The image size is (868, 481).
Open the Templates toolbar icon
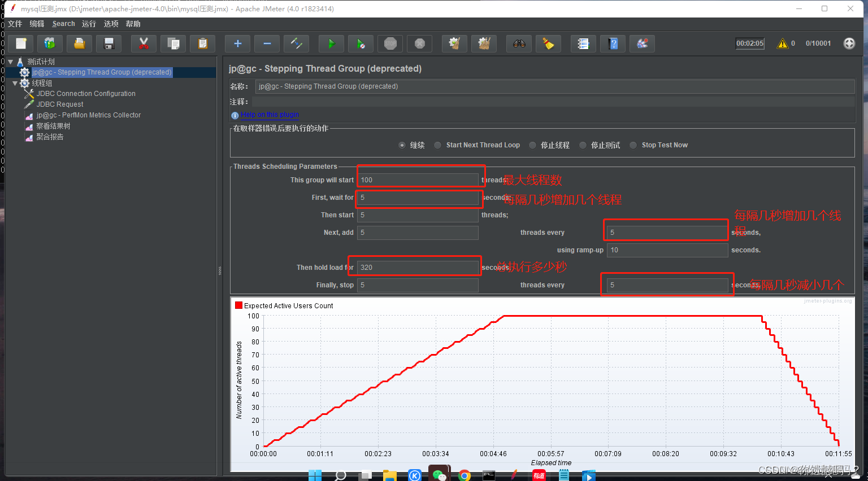50,43
